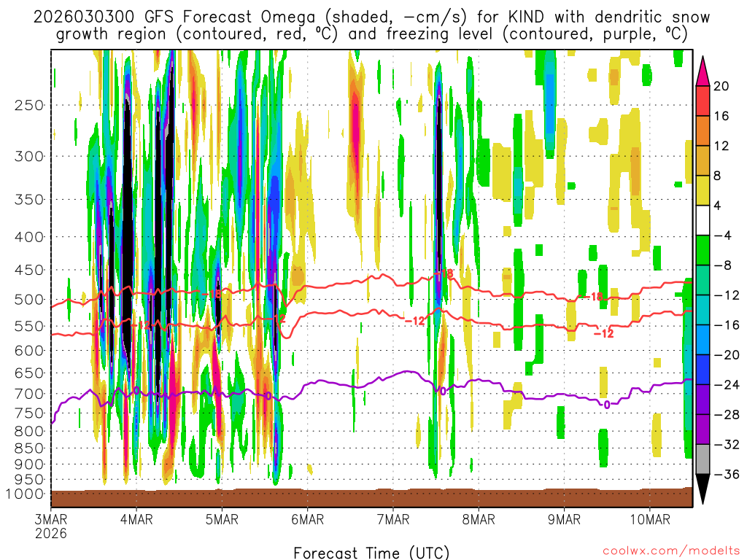Click the 1000 pressure level label

[25, 494]
